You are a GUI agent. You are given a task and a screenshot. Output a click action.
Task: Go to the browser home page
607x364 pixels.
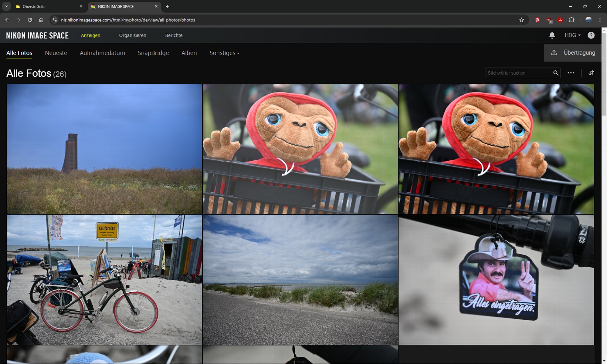(x=41, y=20)
